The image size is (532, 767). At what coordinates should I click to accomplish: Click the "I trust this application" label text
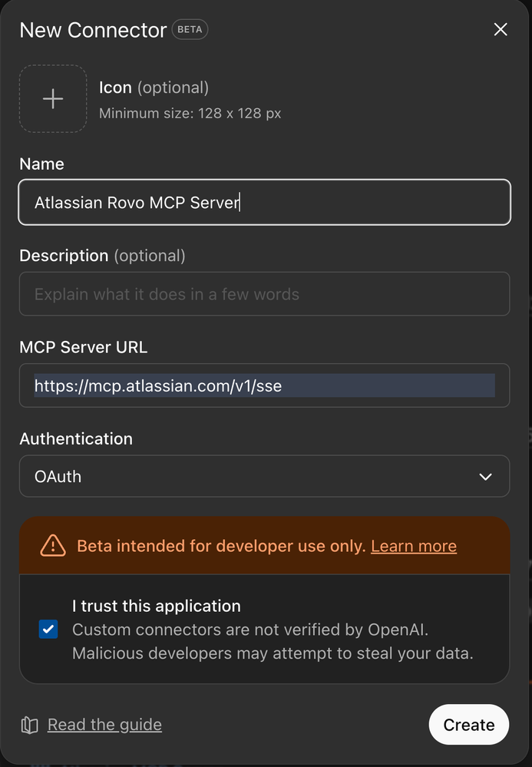click(x=156, y=606)
